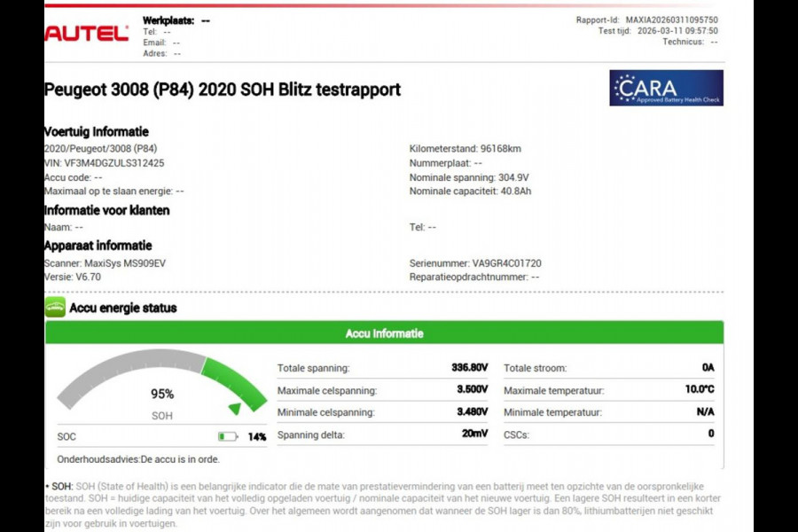
Task: Click Scanner MaxiSys MS909EV
Action: (x=105, y=263)
